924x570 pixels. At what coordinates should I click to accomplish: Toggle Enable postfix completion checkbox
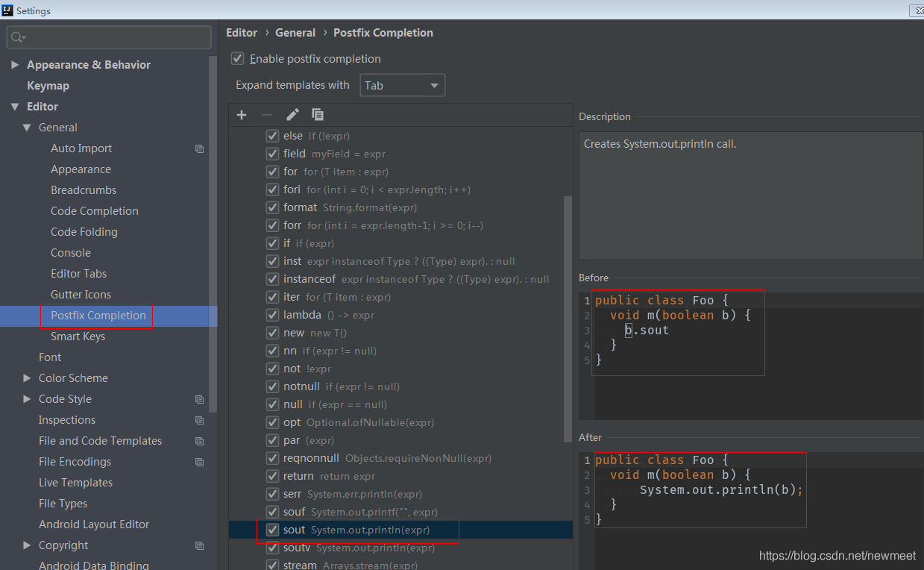(x=238, y=58)
